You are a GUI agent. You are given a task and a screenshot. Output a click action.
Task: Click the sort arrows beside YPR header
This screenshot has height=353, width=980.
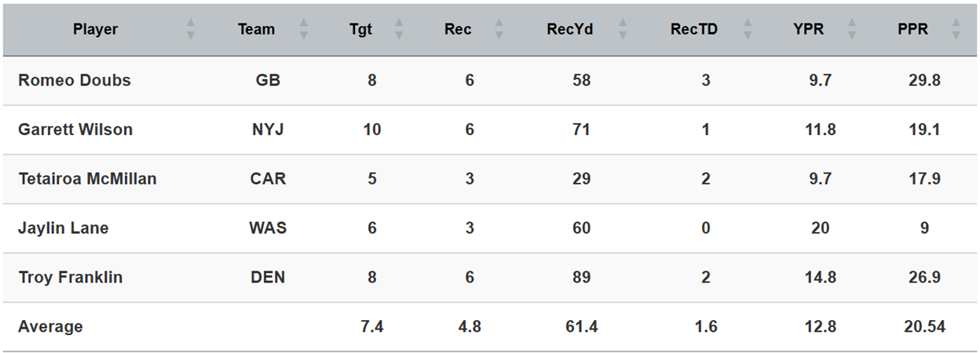point(853,30)
